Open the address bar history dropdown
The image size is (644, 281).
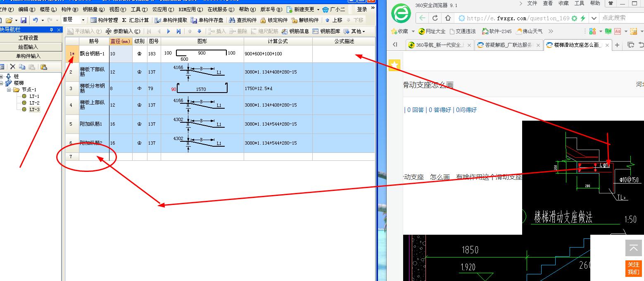coord(594,18)
